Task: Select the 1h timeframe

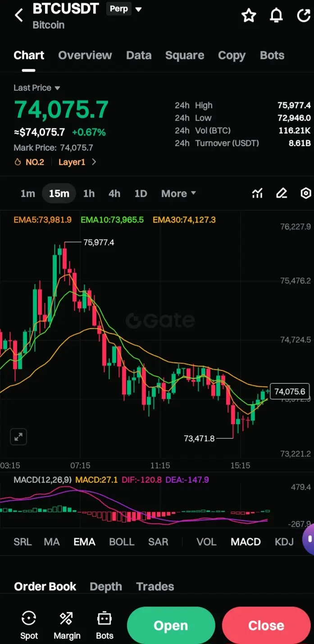Action: (89, 193)
